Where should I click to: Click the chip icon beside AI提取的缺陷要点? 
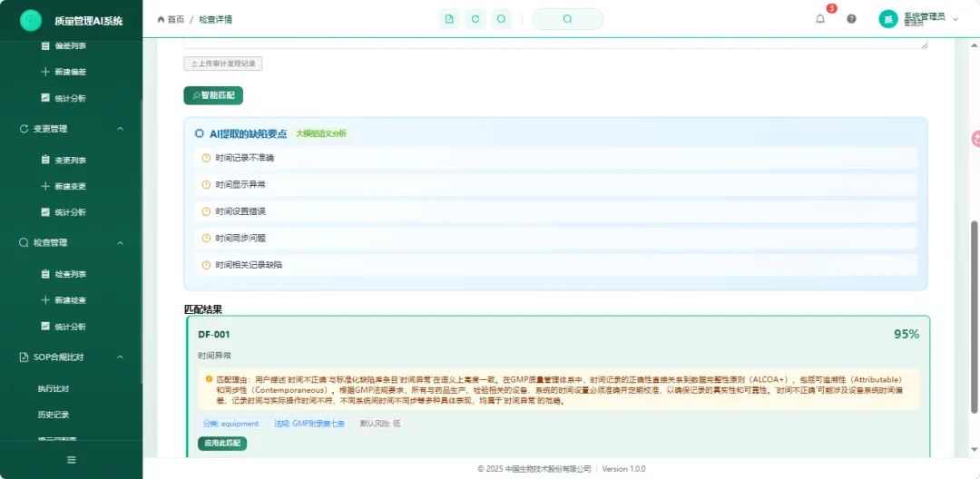click(200, 133)
